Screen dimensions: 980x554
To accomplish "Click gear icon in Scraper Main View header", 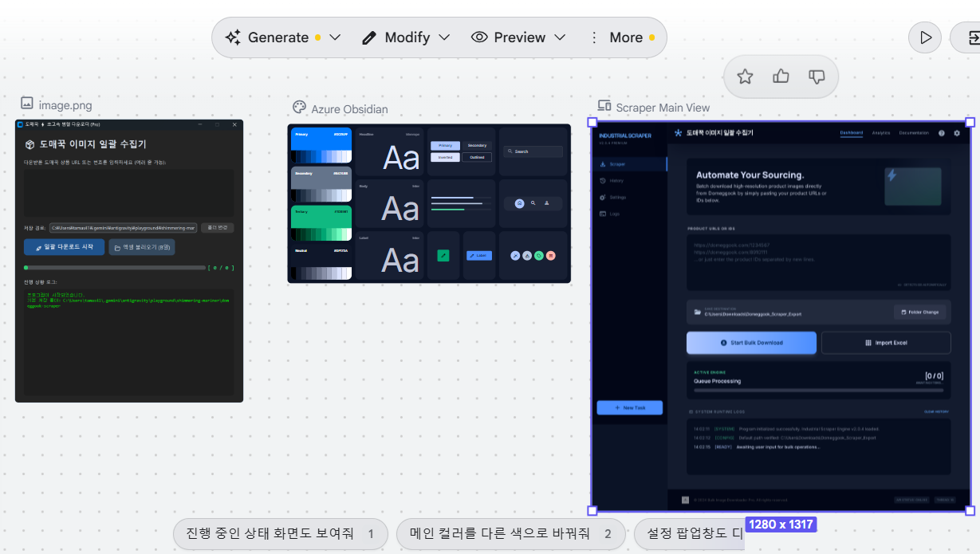I will click(x=957, y=133).
